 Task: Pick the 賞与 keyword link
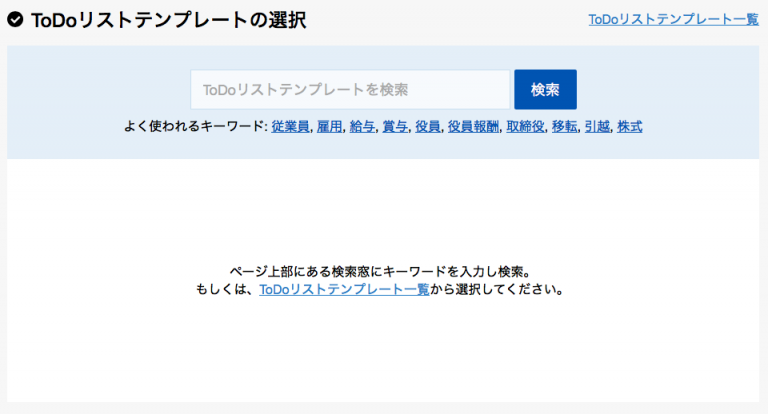(x=394, y=127)
